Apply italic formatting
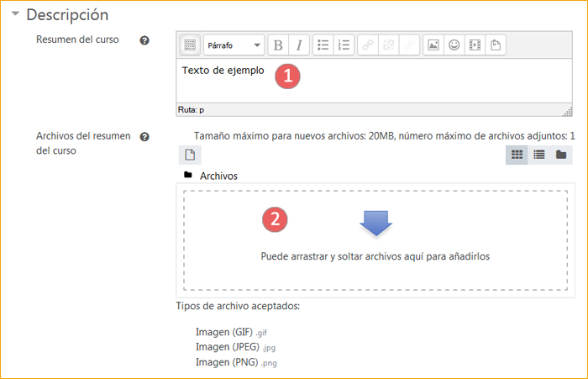The height and width of the screenshot is (379, 588). [298, 45]
